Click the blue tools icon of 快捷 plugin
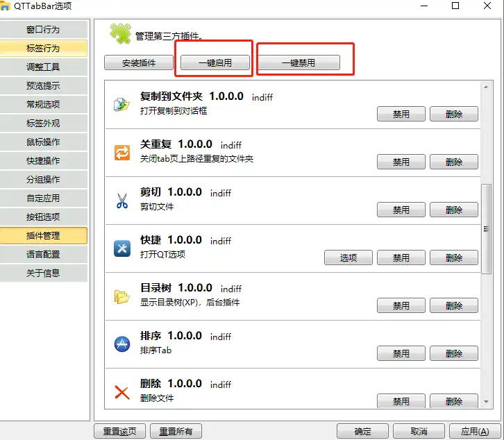 (x=122, y=248)
